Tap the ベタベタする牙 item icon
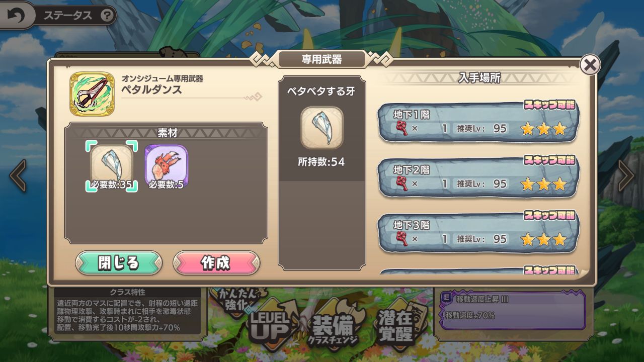The height and width of the screenshot is (362, 644). pos(322,128)
